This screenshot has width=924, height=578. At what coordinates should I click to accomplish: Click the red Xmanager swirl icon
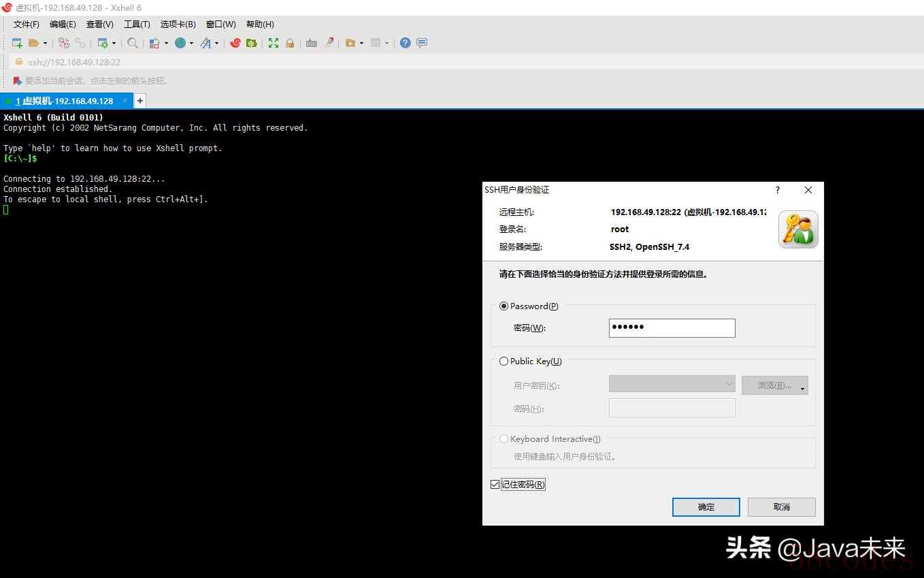point(235,43)
